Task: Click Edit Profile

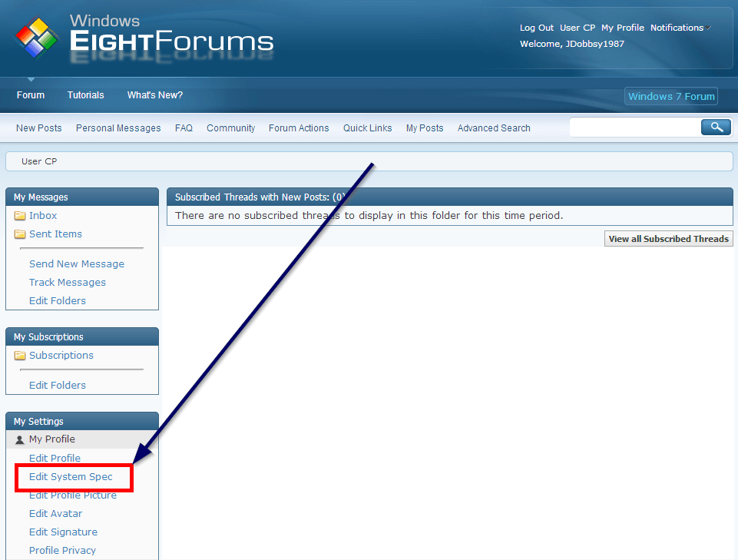Action: pos(55,459)
